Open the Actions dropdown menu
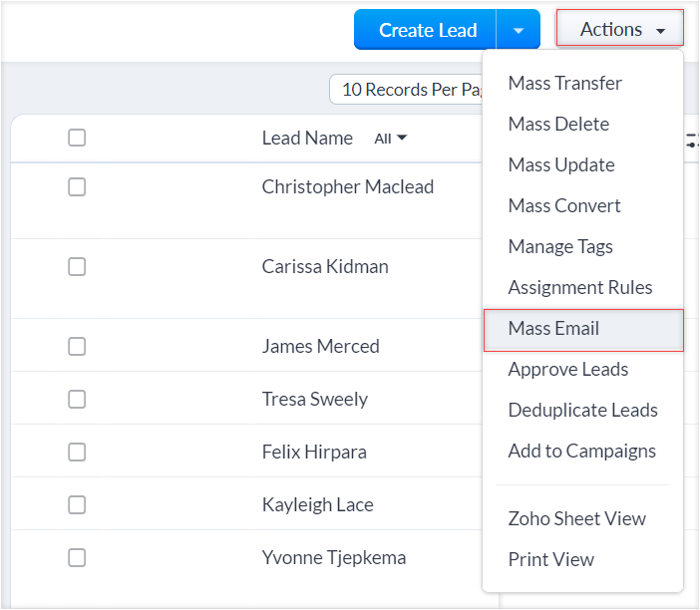 pyautogui.click(x=620, y=30)
